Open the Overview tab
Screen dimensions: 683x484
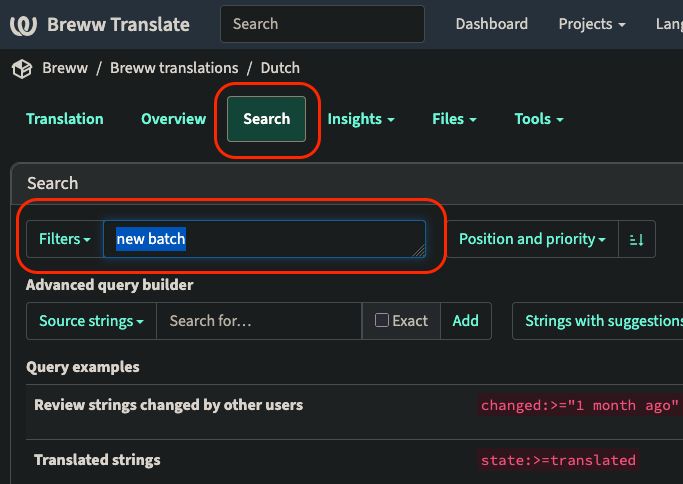pyautogui.click(x=173, y=119)
